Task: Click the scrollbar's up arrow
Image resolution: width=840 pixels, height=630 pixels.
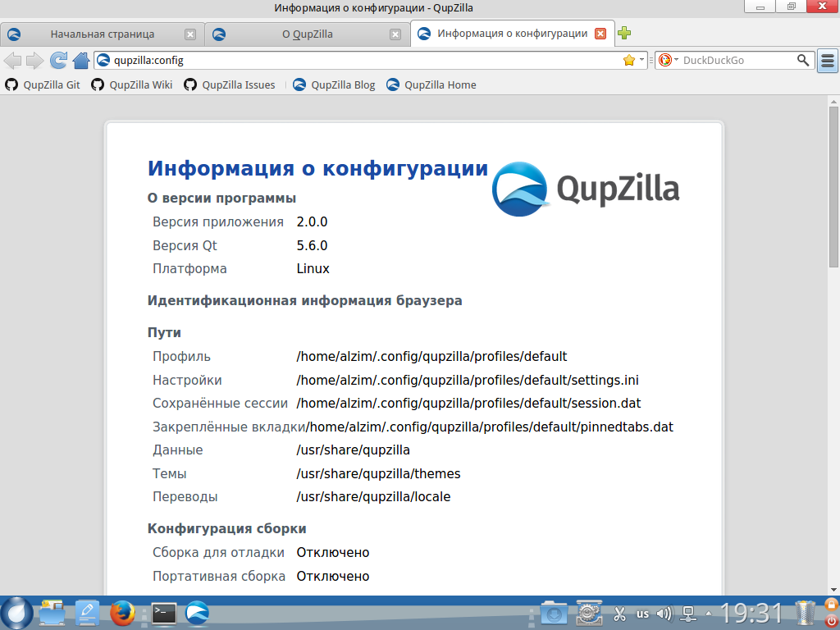Action: (x=833, y=101)
